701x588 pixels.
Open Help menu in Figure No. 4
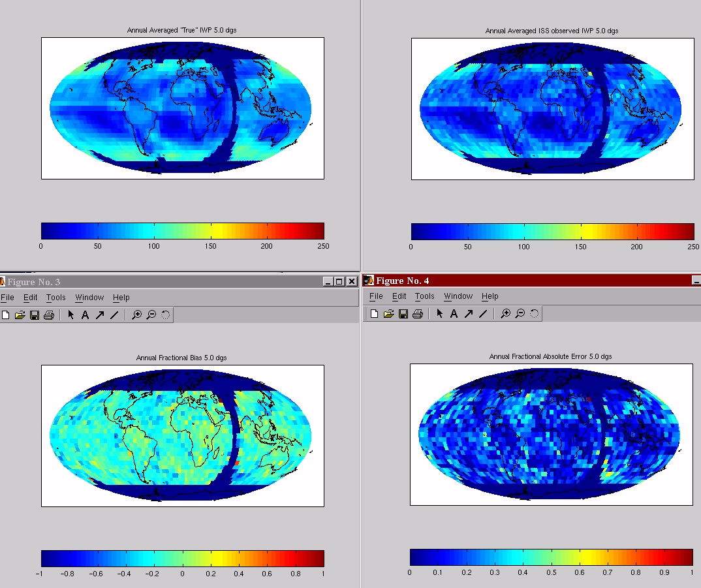(x=490, y=296)
